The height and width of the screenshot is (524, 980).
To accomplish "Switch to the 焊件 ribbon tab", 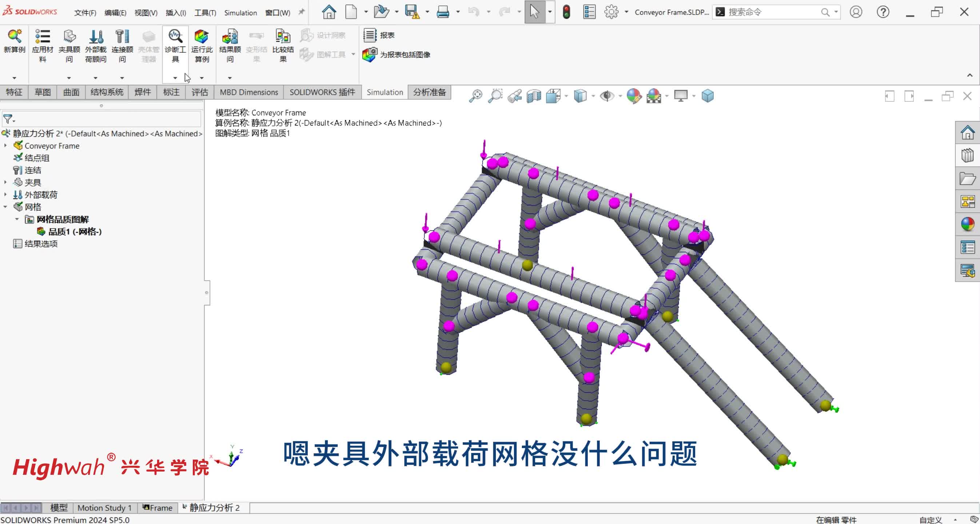I will pyautogui.click(x=143, y=92).
